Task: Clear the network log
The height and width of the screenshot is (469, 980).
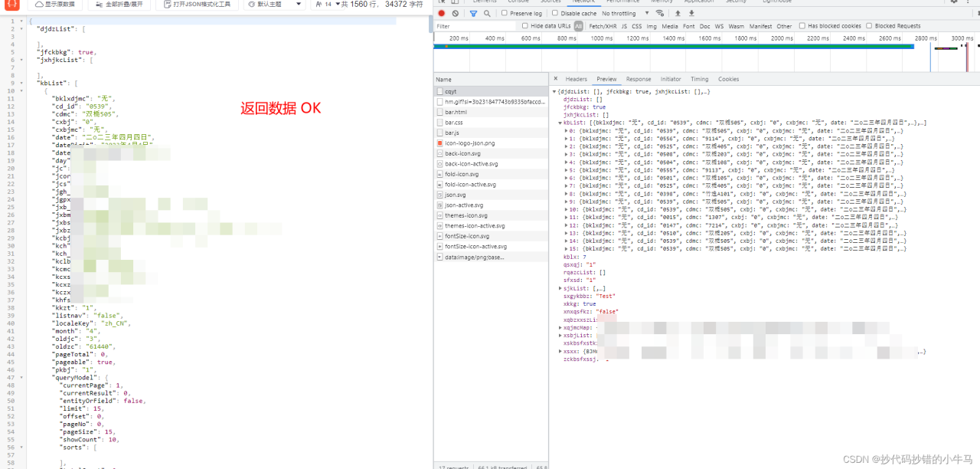Action: click(x=456, y=14)
